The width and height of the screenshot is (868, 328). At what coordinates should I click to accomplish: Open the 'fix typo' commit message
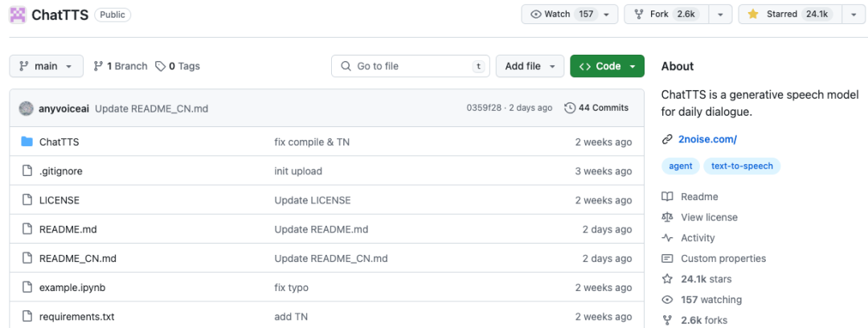(x=292, y=288)
